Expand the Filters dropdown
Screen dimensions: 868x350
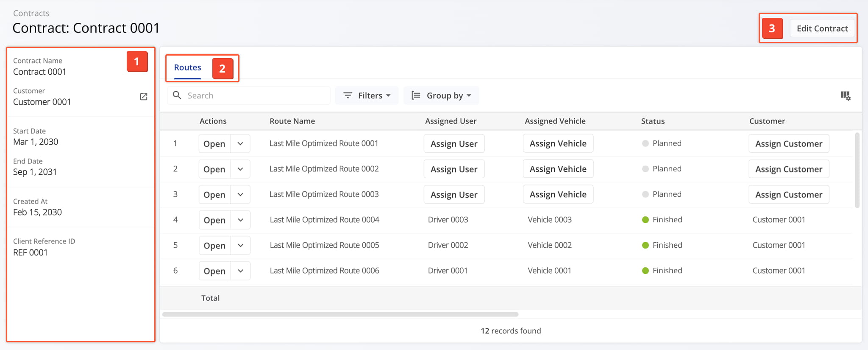(388, 95)
